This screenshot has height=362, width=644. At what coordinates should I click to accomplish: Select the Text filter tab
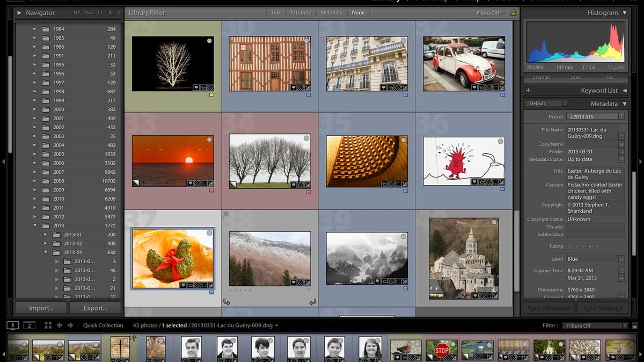(x=276, y=12)
